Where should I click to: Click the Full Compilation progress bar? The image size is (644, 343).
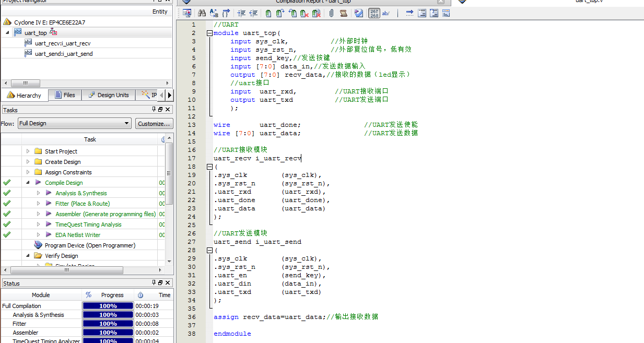click(x=108, y=306)
